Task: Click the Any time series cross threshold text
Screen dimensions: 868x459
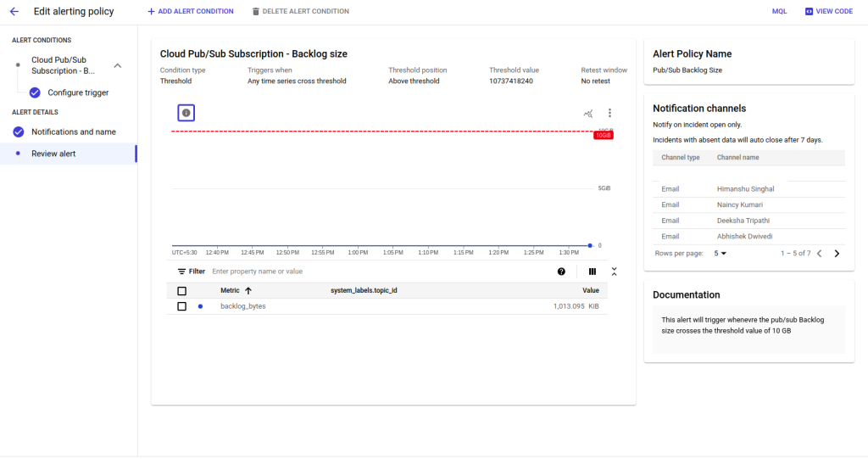Action: (x=297, y=81)
